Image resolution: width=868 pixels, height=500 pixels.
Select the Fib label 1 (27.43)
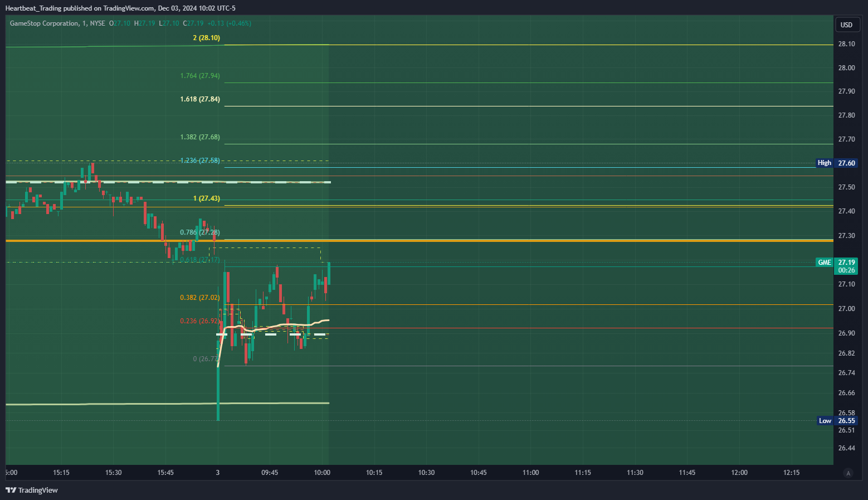point(206,198)
